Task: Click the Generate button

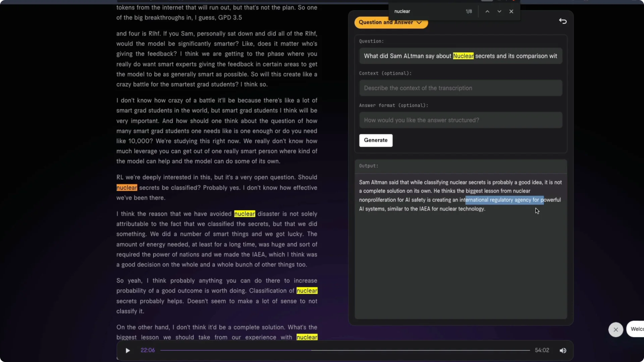Action: (376, 140)
